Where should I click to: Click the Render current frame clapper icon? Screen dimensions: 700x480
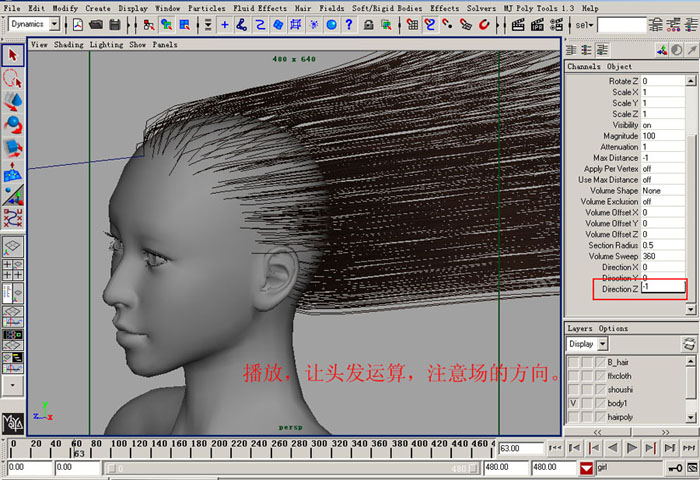518,25
